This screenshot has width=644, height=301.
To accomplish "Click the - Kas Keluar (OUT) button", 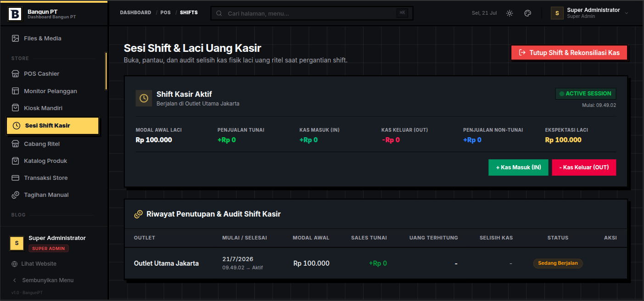I will click(584, 167).
